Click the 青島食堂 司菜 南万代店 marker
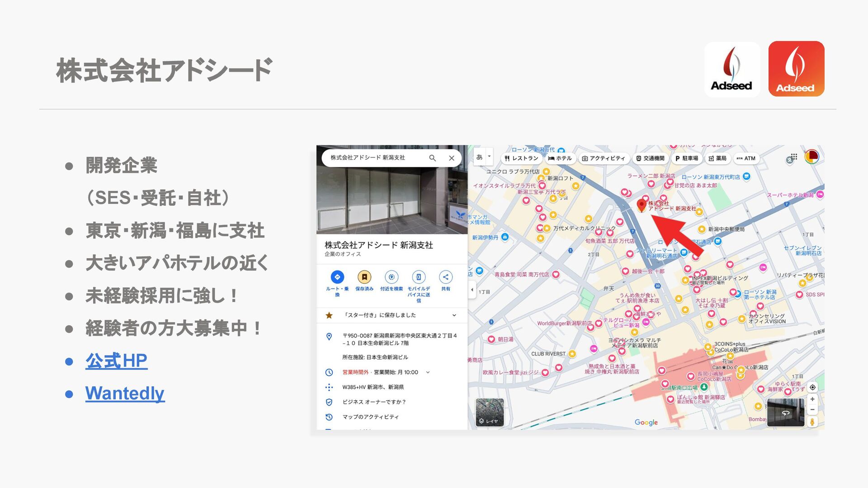 coord(556,275)
